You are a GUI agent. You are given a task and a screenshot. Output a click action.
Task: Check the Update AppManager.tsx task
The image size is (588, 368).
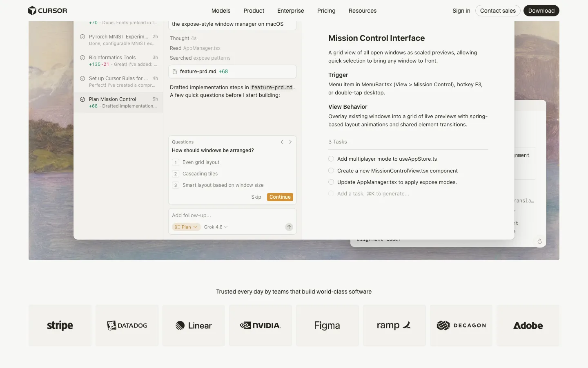pyautogui.click(x=331, y=182)
